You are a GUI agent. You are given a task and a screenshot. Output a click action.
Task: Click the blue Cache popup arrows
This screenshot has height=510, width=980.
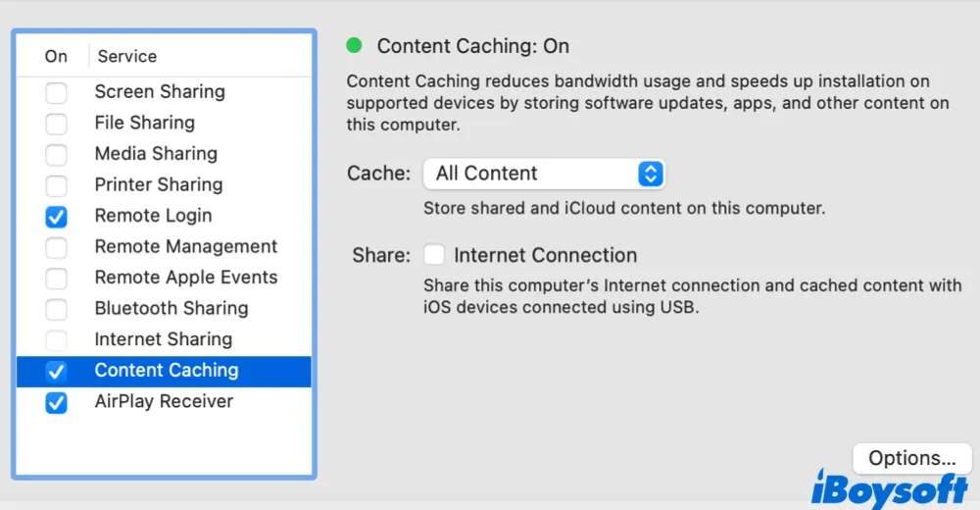pos(651,175)
